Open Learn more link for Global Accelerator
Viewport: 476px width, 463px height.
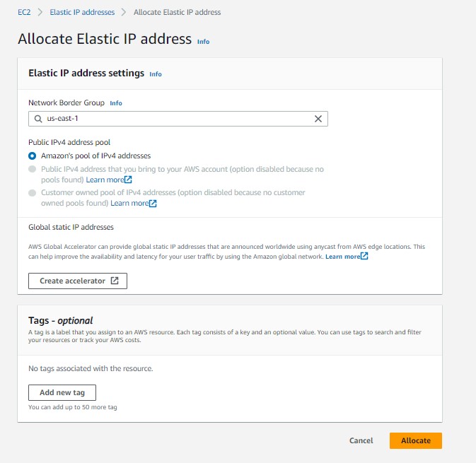coord(342,256)
